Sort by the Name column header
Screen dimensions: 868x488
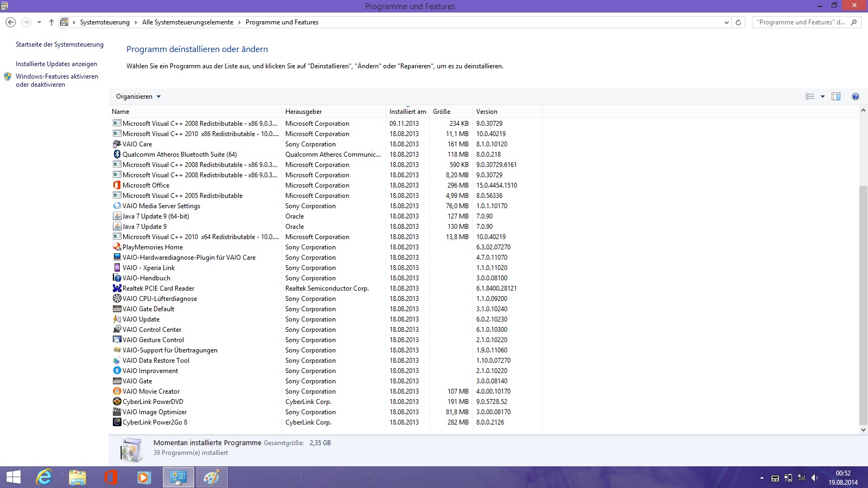point(195,112)
